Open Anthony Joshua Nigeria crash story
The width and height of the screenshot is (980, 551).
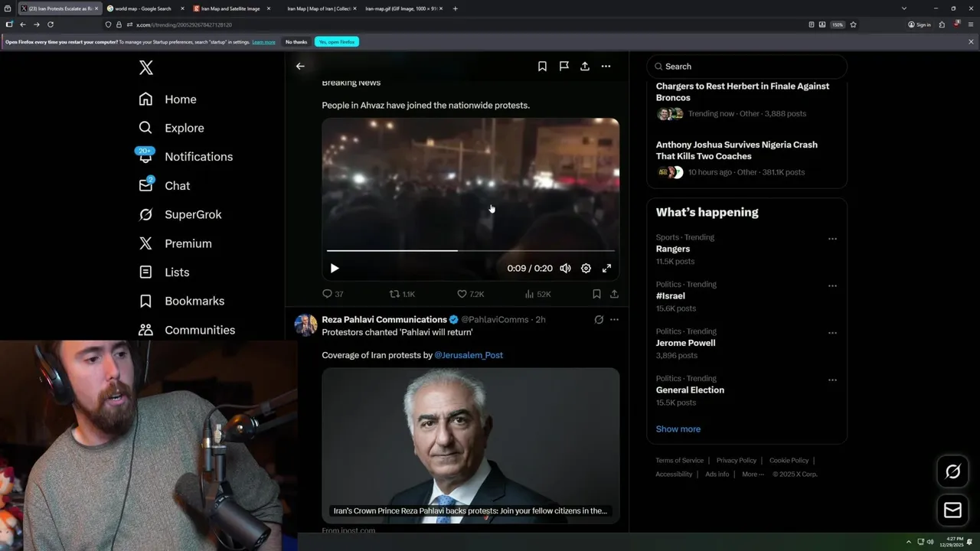point(737,150)
